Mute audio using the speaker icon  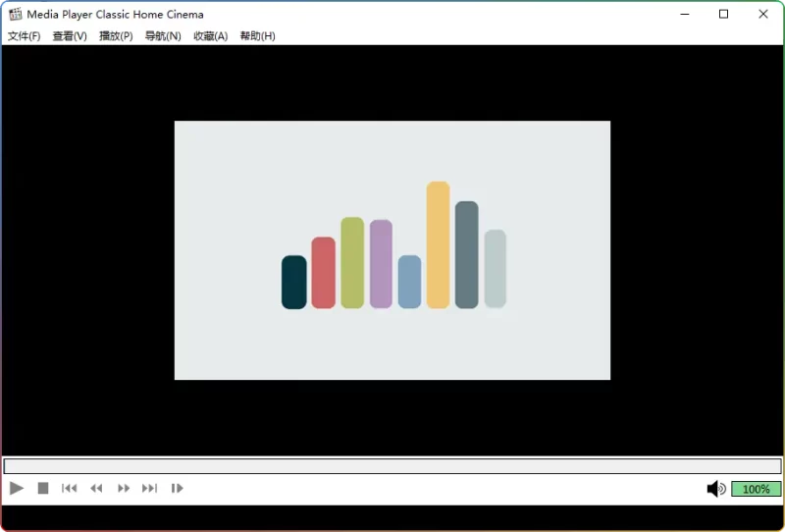[x=716, y=489]
